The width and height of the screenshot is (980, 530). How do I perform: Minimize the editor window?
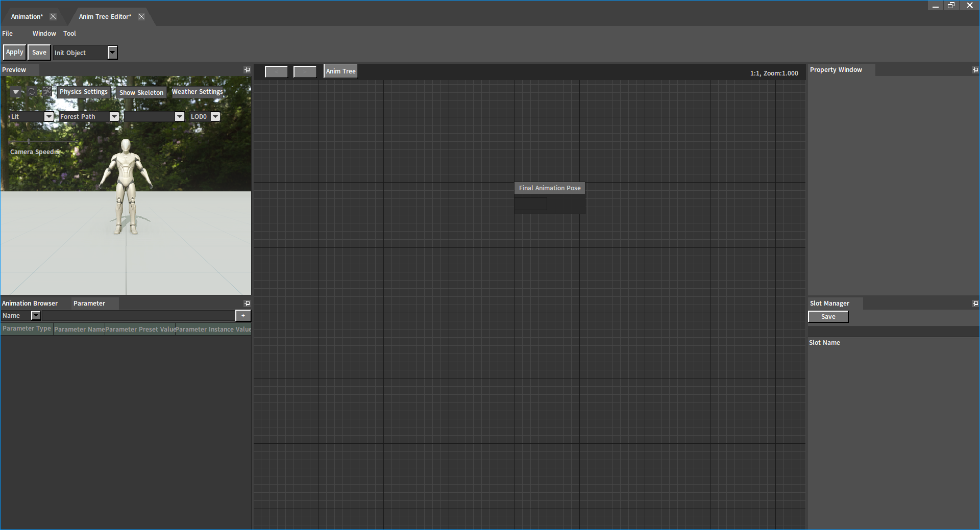click(x=936, y=6)
